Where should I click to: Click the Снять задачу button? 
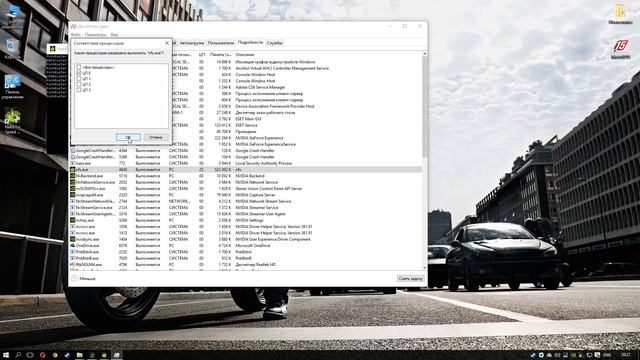(411, 278)
